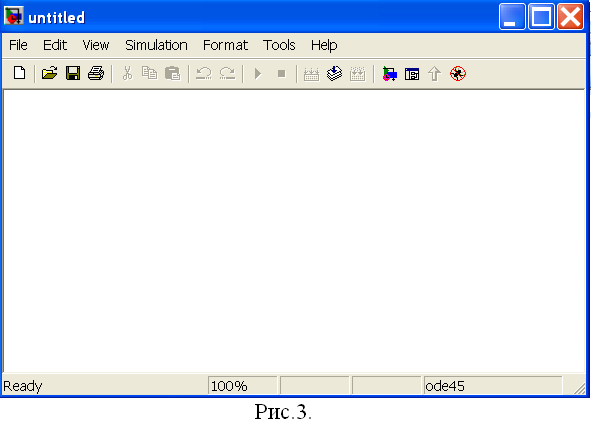This screenshot has width=592, height=426.
Task: Open the View menu
Action: pyautogui.click(x=96, y=45)
